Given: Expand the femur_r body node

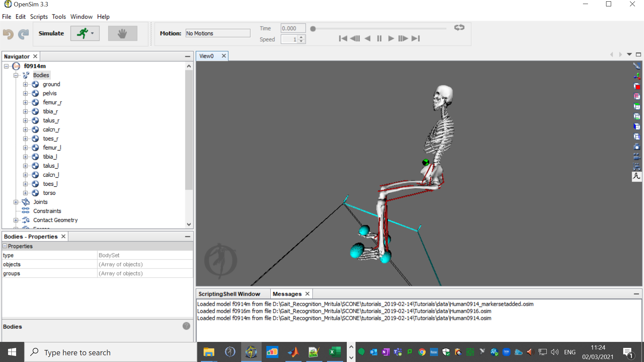Looking at the screenshot, I should point(25,102).
